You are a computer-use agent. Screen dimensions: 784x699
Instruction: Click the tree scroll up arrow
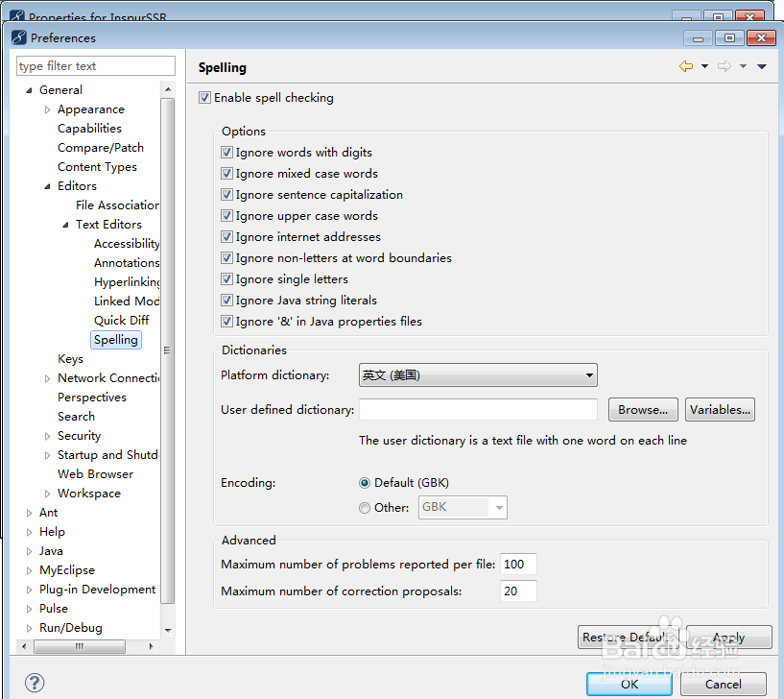pyautogui.click(x=168, y=89)
